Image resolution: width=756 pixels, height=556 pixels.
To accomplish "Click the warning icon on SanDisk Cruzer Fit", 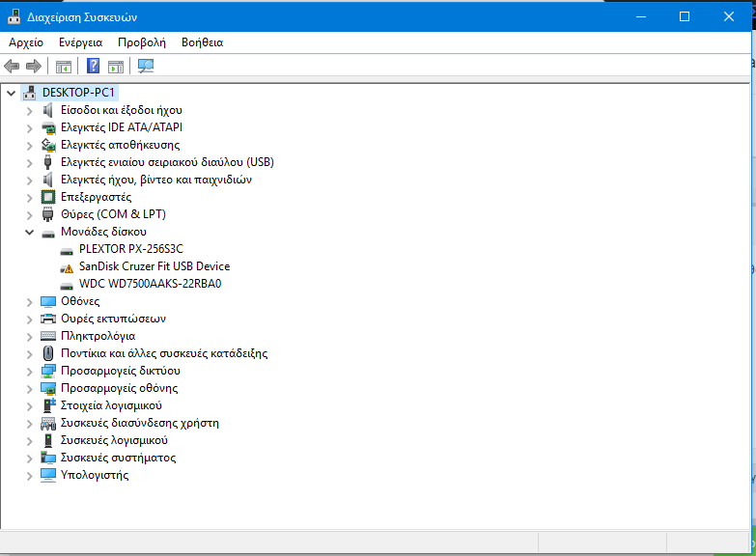I will pos(67,267).
